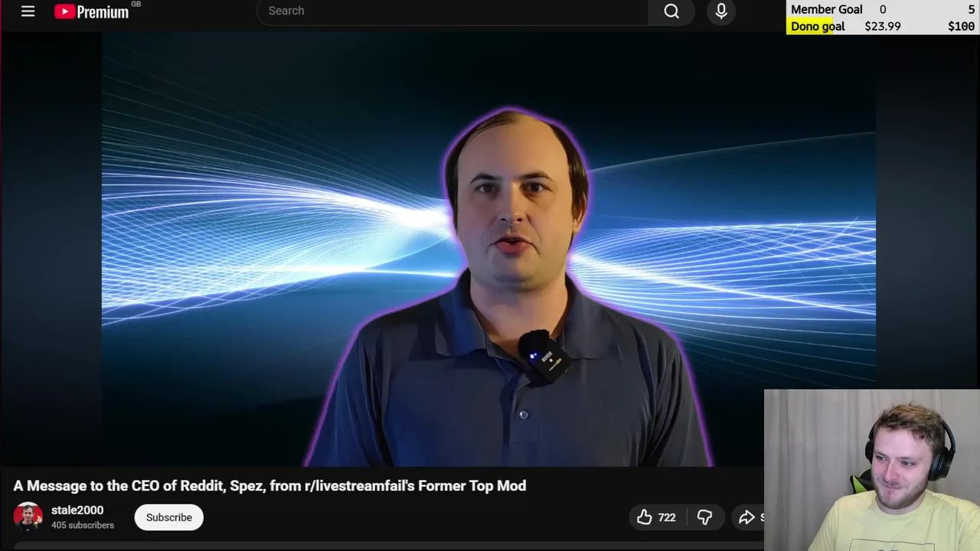
Task: Subscribe to stale2000 channel
Action: click(169, 517)
